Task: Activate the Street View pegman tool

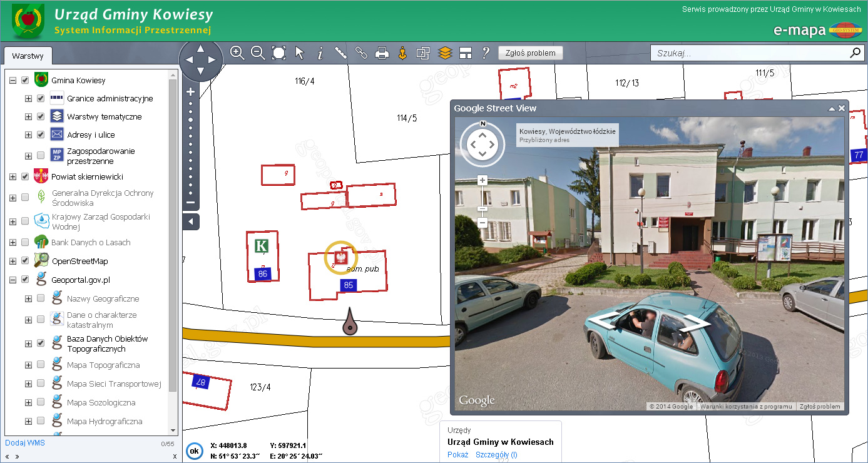Action: coord(402,53)
